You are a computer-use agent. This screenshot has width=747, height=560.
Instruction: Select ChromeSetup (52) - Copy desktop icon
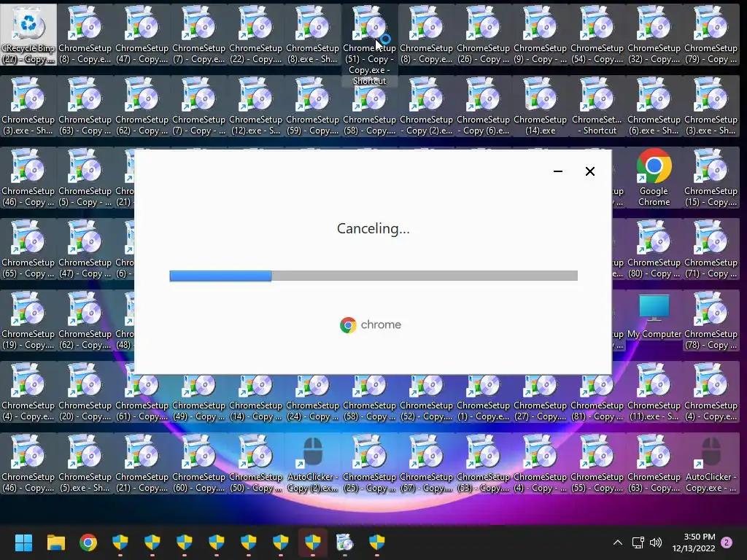pyautogui.click(x=426, y=397)
